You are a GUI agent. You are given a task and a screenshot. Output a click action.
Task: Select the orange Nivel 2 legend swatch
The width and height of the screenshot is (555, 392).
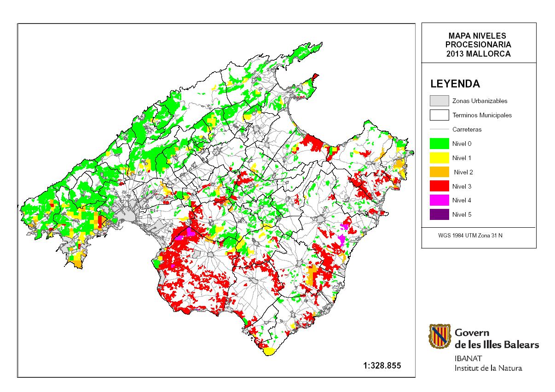(x=439, y=172)
